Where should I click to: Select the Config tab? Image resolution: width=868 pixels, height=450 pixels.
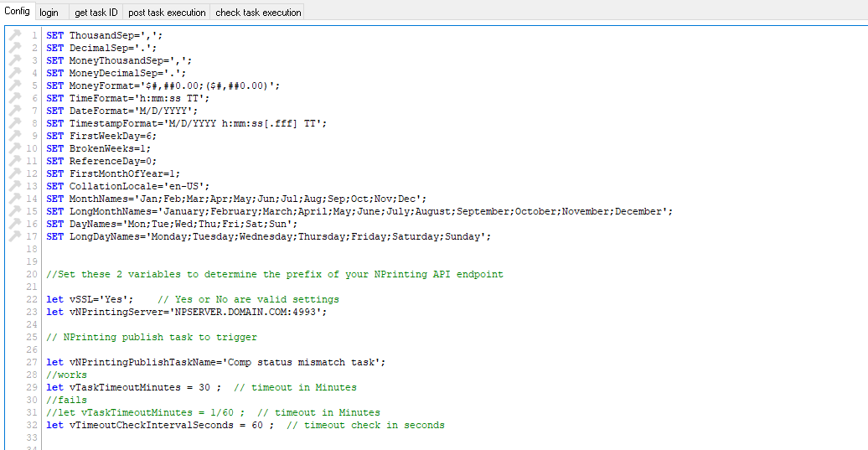point(17,12)
